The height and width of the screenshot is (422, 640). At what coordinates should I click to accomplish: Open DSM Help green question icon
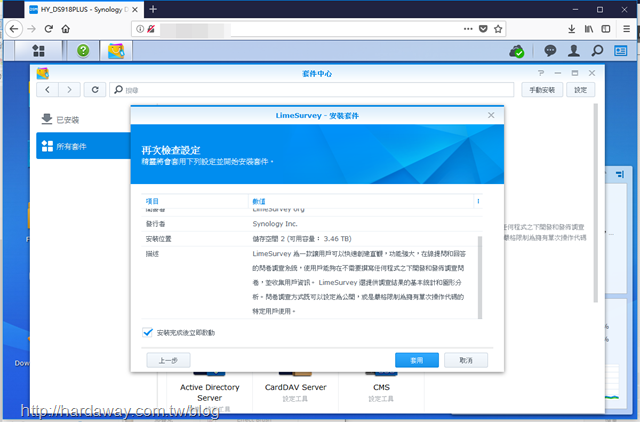83,51
